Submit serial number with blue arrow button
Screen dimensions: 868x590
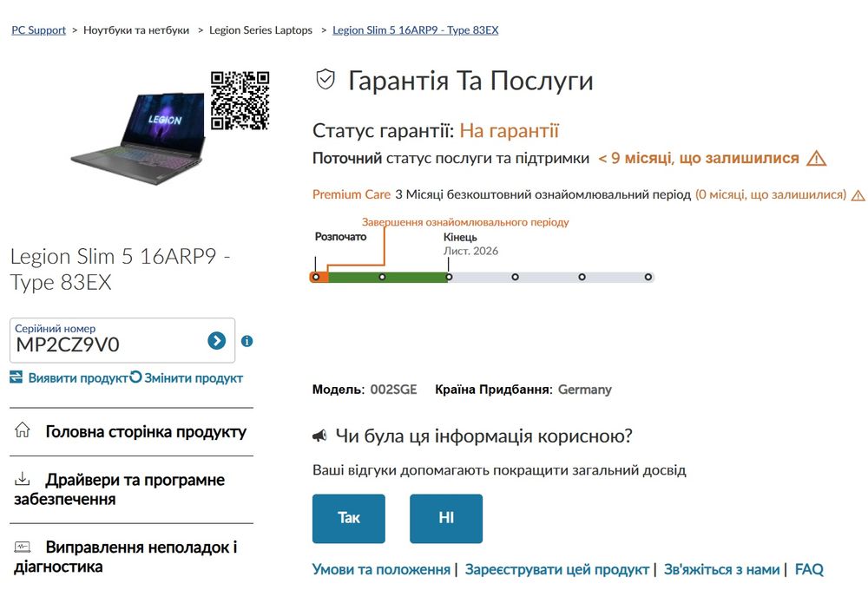(216, 340)
